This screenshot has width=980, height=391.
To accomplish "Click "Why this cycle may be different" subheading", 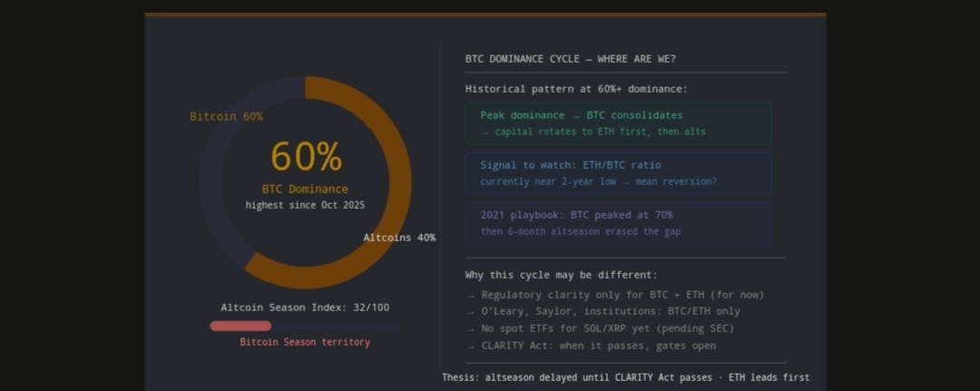I will point(561,275).
